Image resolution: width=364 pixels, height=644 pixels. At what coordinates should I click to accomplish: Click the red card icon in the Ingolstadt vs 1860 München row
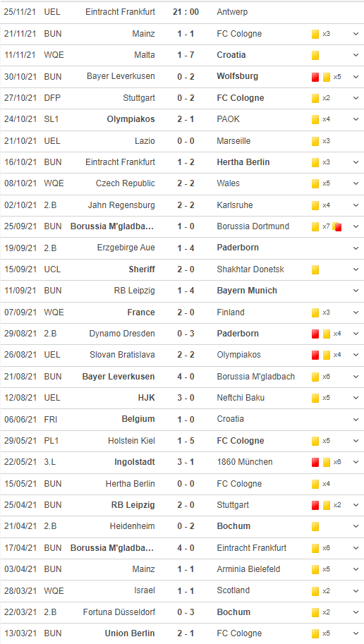315,463
